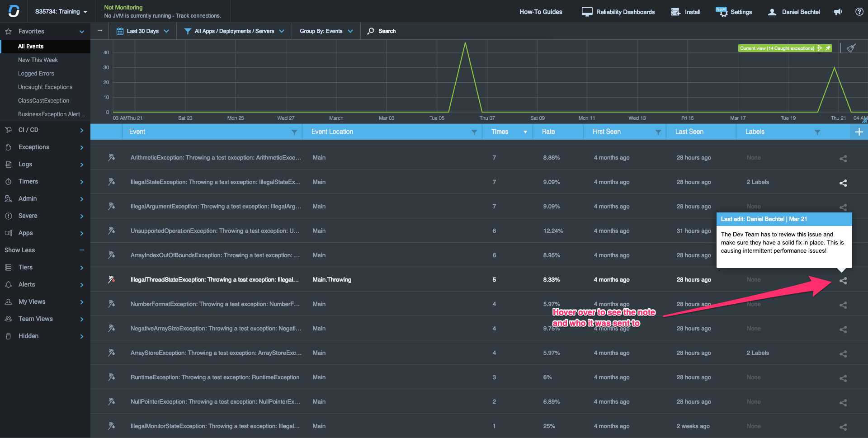
Task: Collapse sidebar using the Show Less minus
Action: point(82,250)
